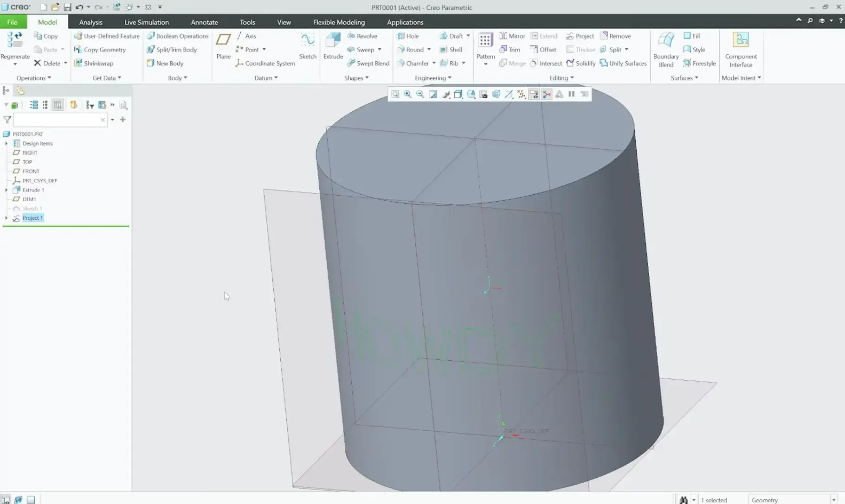Open the Component Interface tool
The width and height of the screenshot is (845, 504).
[741, 50]
